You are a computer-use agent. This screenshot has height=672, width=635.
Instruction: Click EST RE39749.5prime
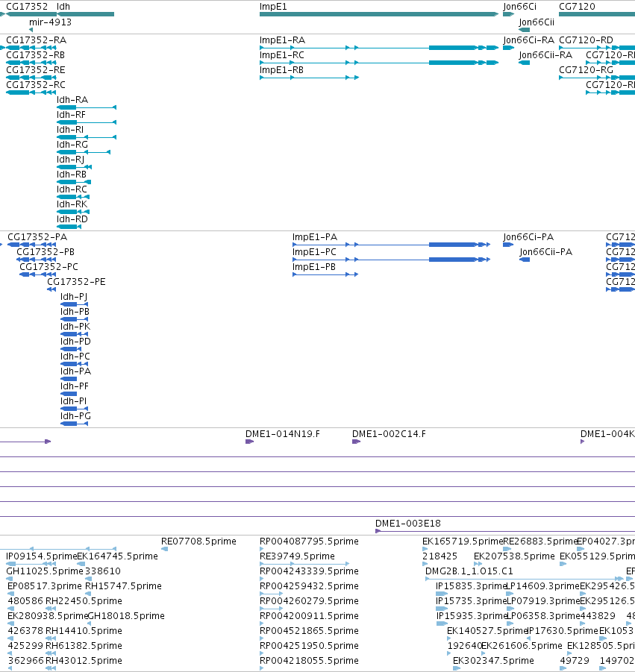click(x=297, y=556)
